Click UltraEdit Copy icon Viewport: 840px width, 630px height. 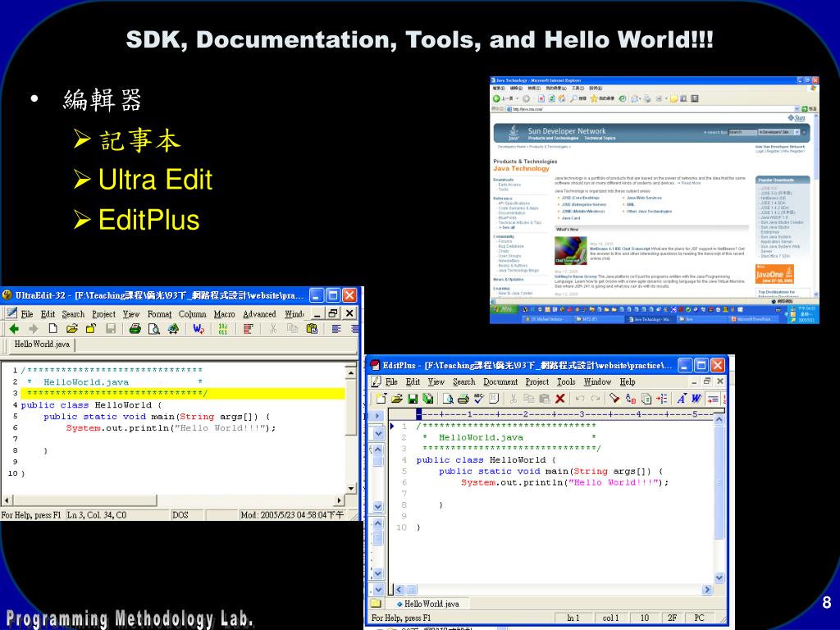click(x=292, y=328)
